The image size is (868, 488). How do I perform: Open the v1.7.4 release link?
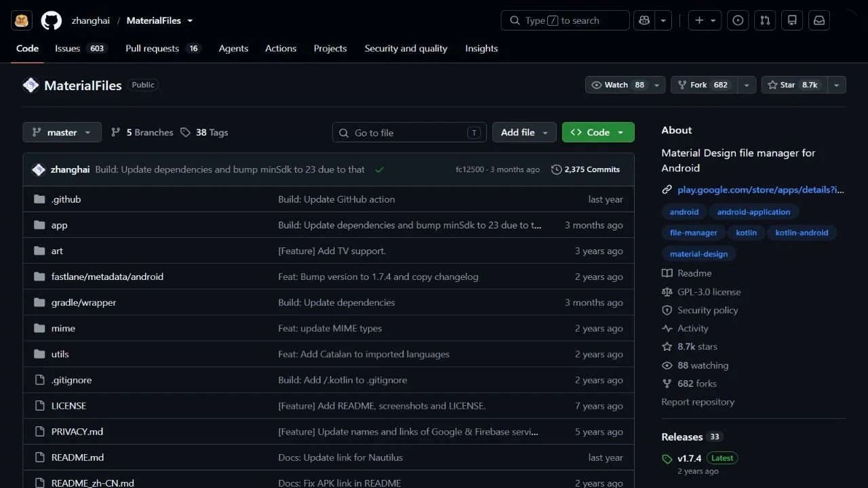[690, 458]
